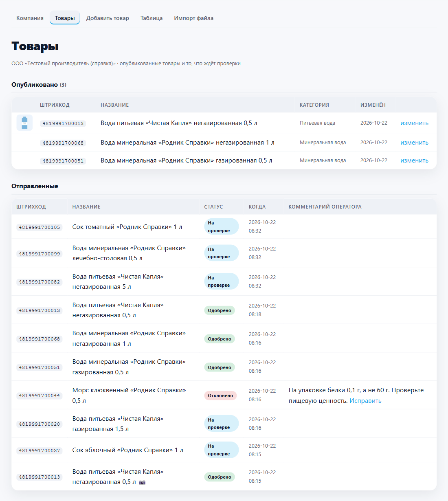448x501 pixels.
Task: Open the Импорт файла tab
Action: pos(194,18)
